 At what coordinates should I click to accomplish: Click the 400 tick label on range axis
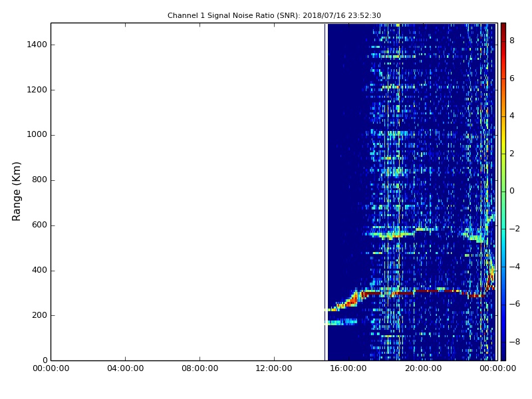(39, 270)
